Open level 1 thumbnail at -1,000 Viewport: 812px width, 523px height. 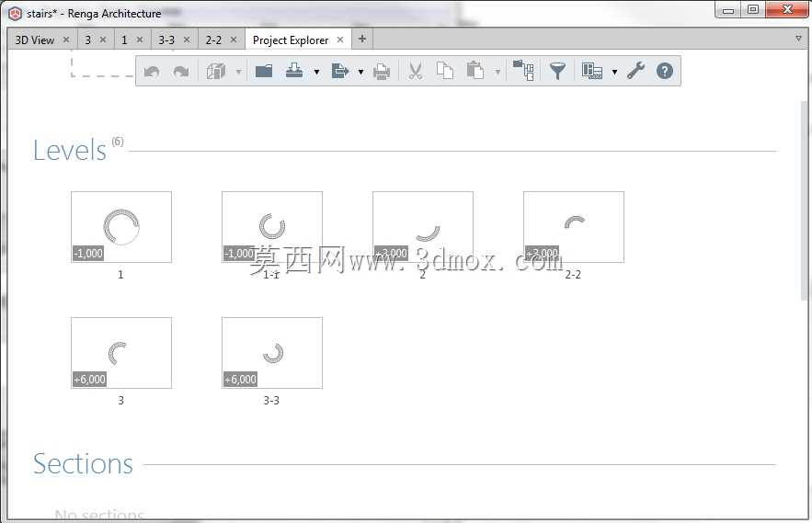click(x=121, y=227)
